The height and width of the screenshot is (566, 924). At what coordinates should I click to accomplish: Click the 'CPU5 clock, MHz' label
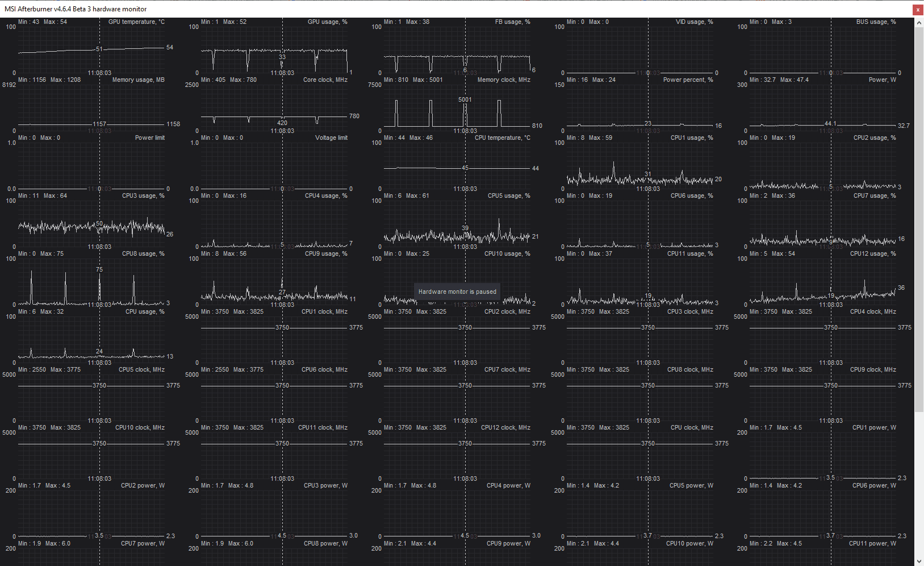[x=141, y=369]
